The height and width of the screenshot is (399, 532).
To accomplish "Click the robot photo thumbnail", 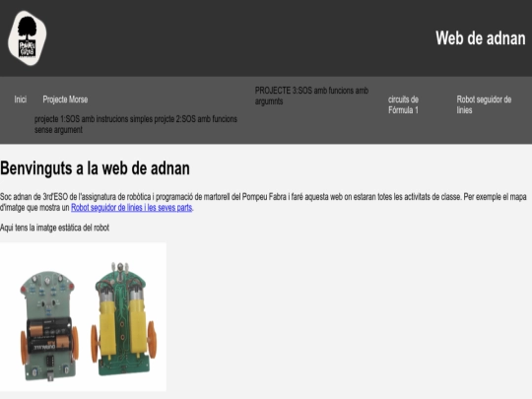I will [x=83, y=316].
